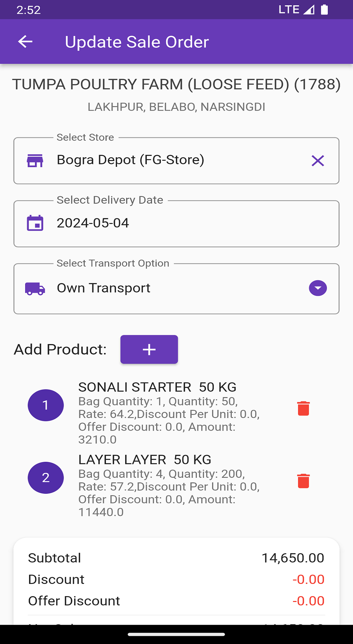
Task: Tap the calendar icon for delivery date
Action: click(x=35, y=223)
